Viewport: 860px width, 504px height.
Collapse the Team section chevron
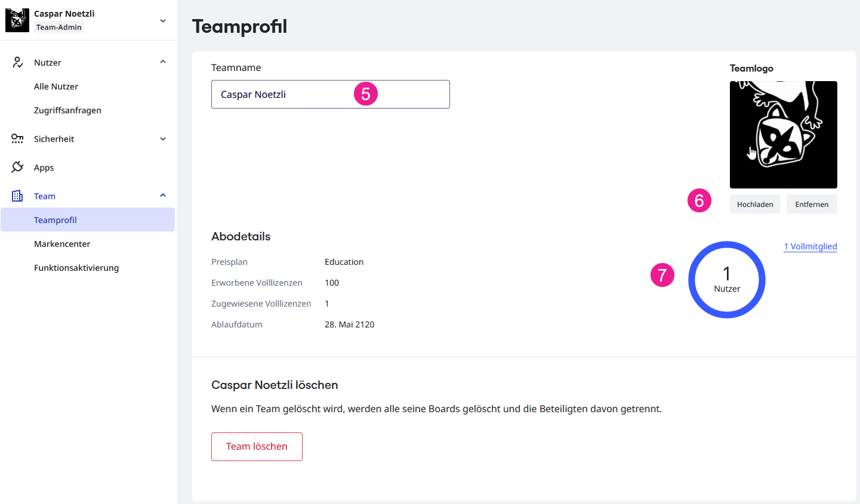click(163, 196)
